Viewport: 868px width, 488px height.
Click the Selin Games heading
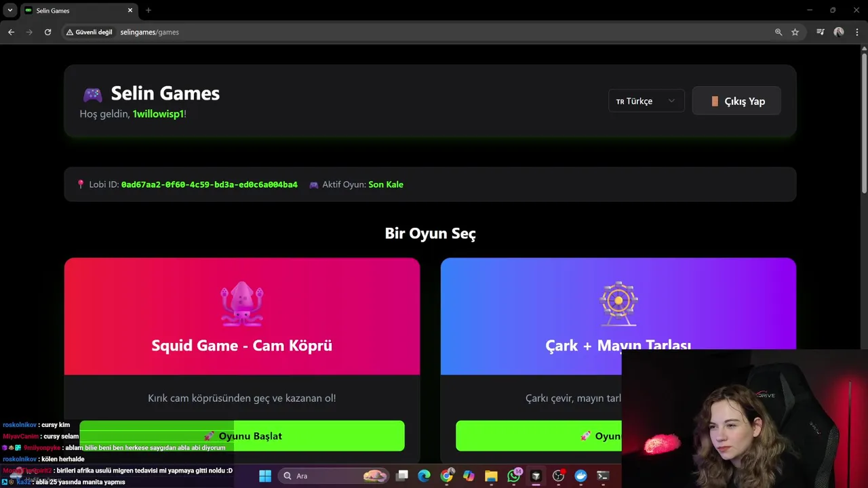click(165, 93)
